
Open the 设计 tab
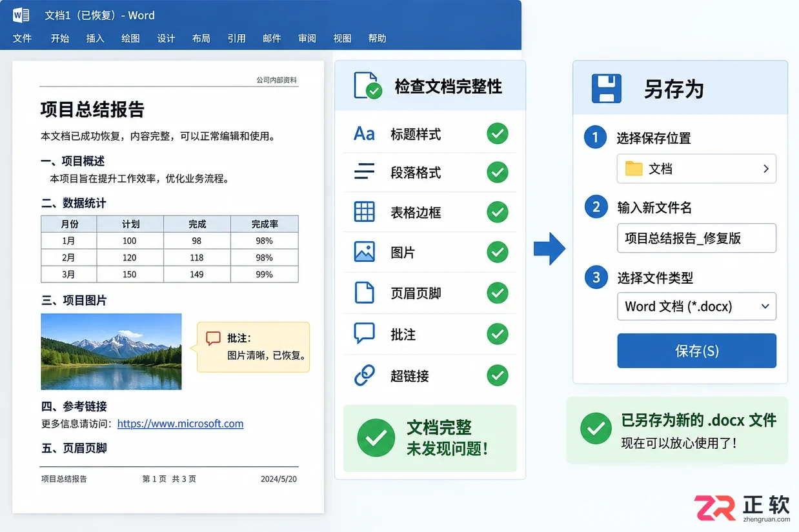pyautogui.click(x=166, y=38)
